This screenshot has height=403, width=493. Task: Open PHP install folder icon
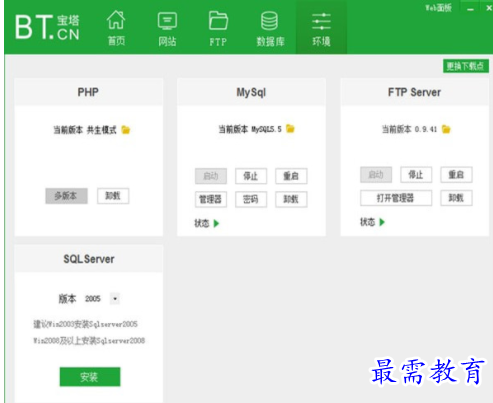(x=126, y=130)
